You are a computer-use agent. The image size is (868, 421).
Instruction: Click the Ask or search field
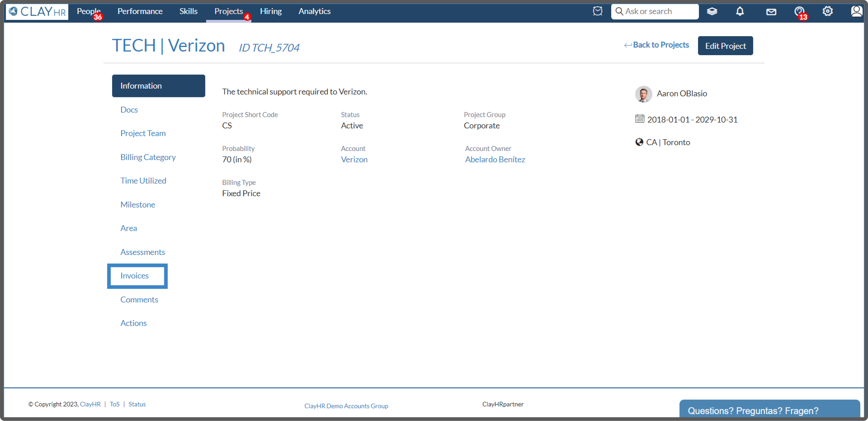[x=655, y=11]
